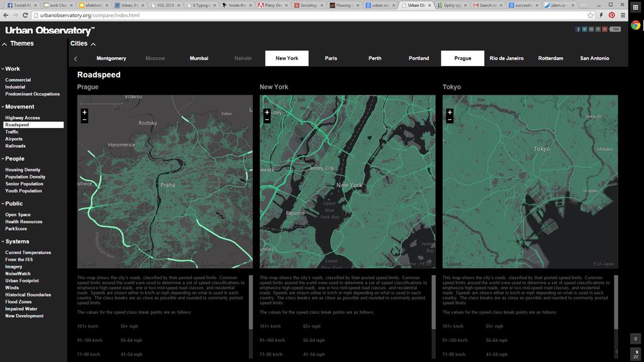644x362 pixels.
Task: Zoom out on the Prague map
Action: point(85,120)
